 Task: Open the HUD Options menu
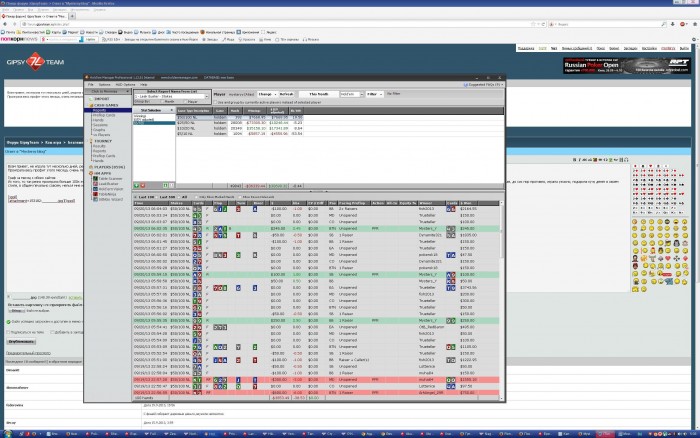coord(125,84)
